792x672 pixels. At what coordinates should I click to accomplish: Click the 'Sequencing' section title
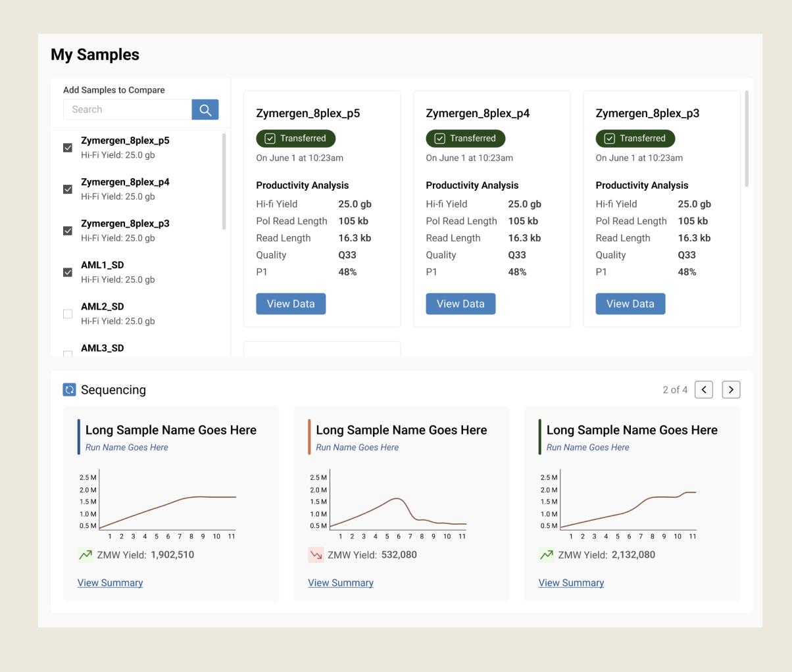click(113, 390)
